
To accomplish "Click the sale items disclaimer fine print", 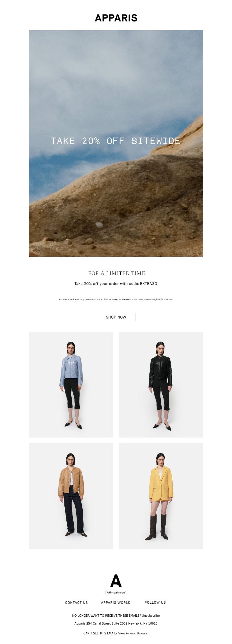I will tap(116, 299).
